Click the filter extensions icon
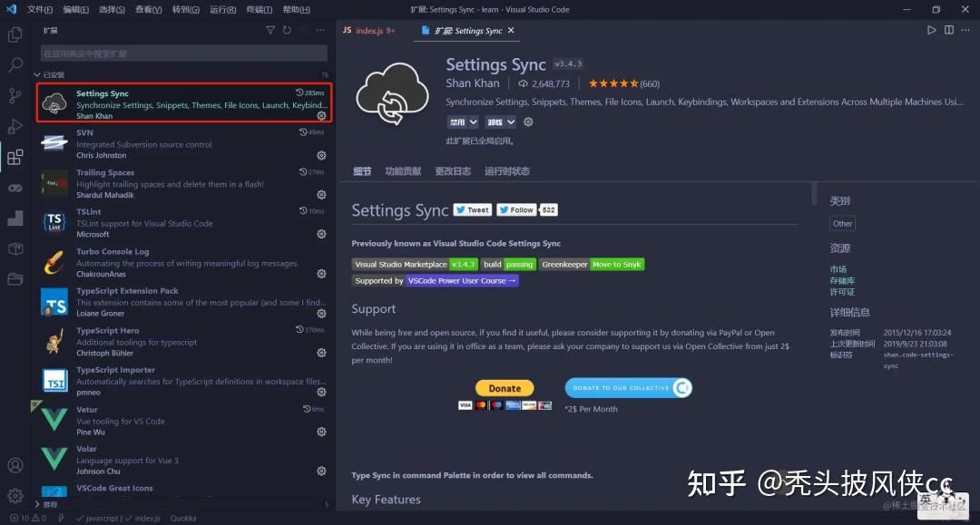 coord(270,30)
